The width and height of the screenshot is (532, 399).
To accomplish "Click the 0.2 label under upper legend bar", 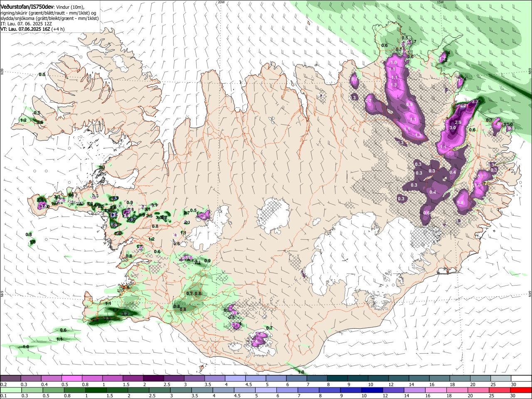I will pyautogui.click(x=3, y=384).
